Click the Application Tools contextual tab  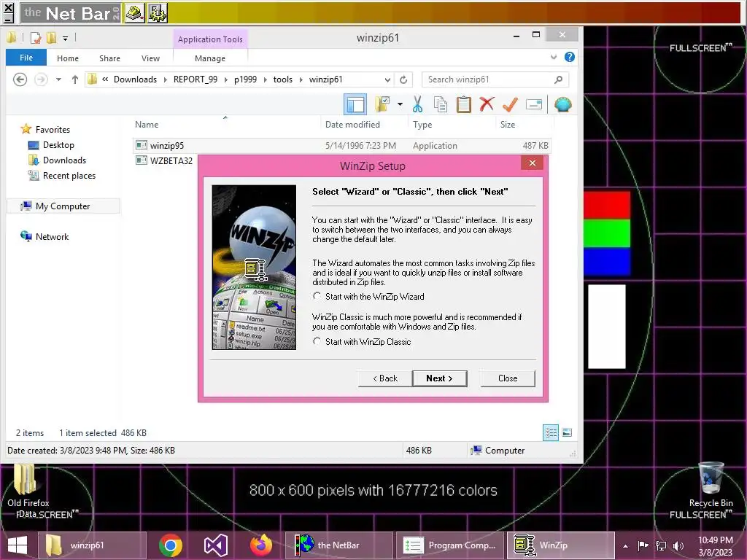pyautogui.click(x=210, y=39)
